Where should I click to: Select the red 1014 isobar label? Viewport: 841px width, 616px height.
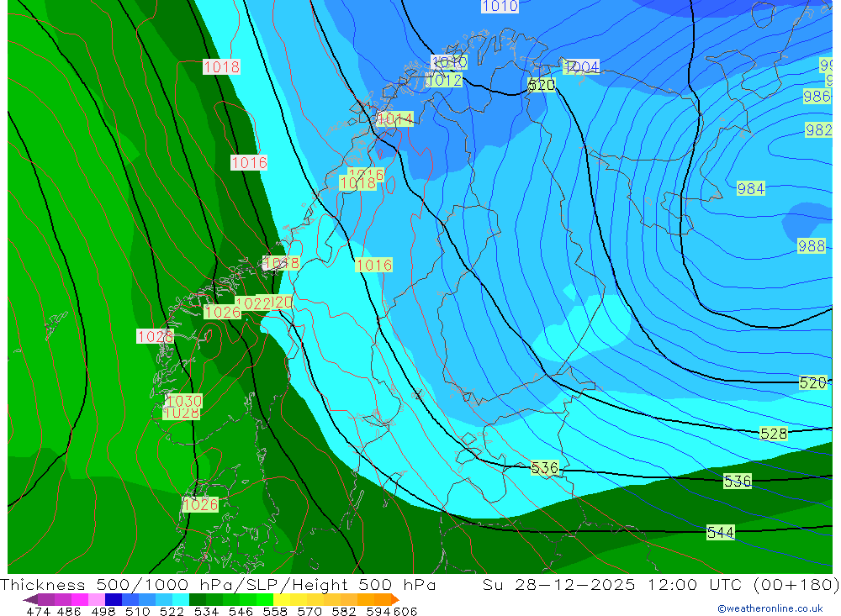coord(394,119)
